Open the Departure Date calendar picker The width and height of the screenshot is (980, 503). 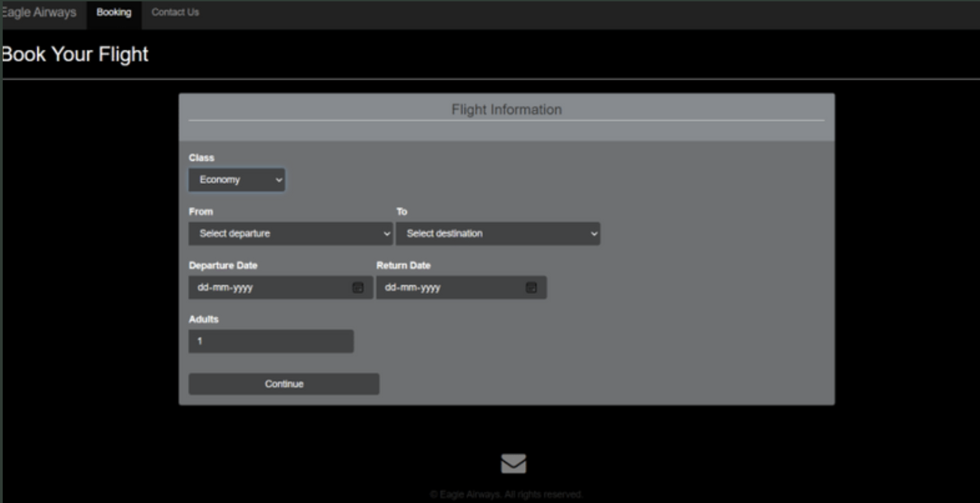(357, 288)
